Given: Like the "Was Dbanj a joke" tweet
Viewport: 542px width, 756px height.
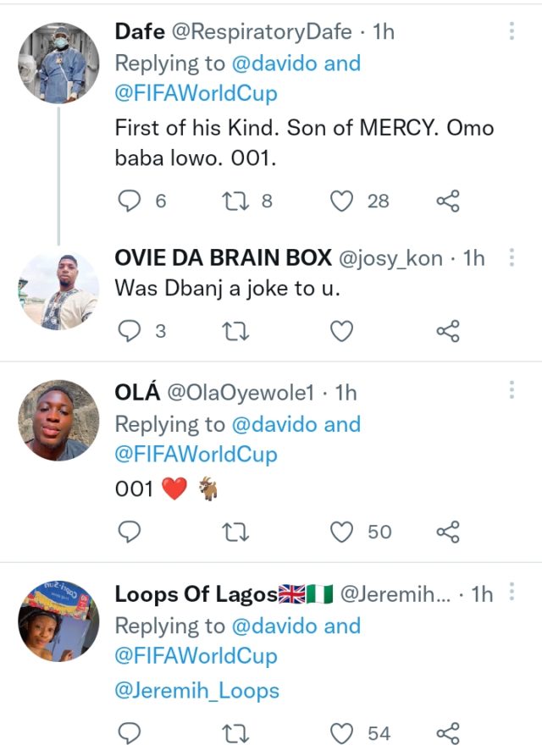Looking at the screenshot, I should [341, 332].
